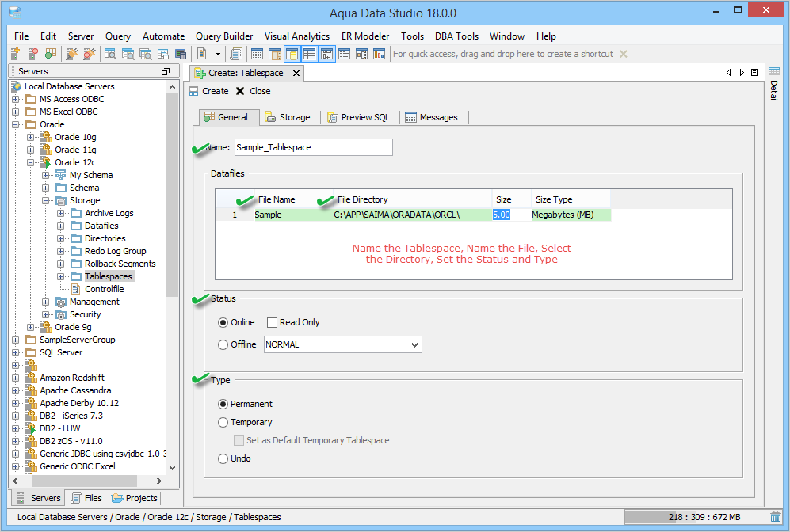Show the editor tab list icon
The image size is (790, 532).
point(754,73)
